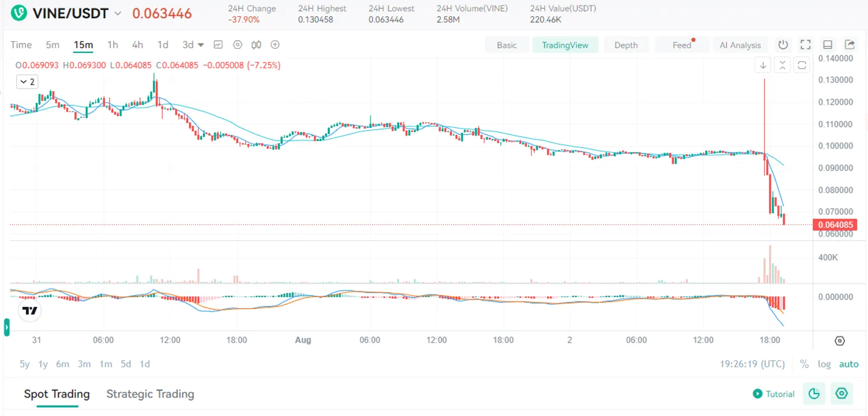Expand the 3d interval dropdown
This screenshot has width=868, height=416.
[x=201, y=45]
